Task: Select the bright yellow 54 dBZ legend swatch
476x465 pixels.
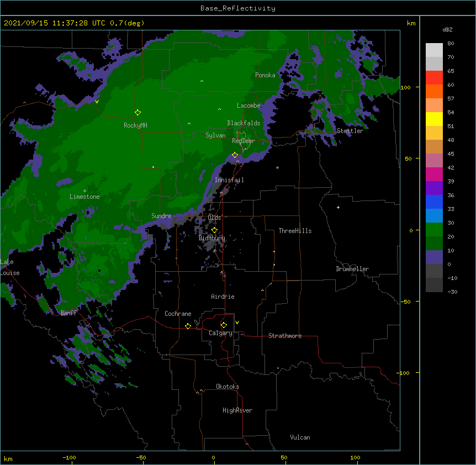Action: click(434, 119)
